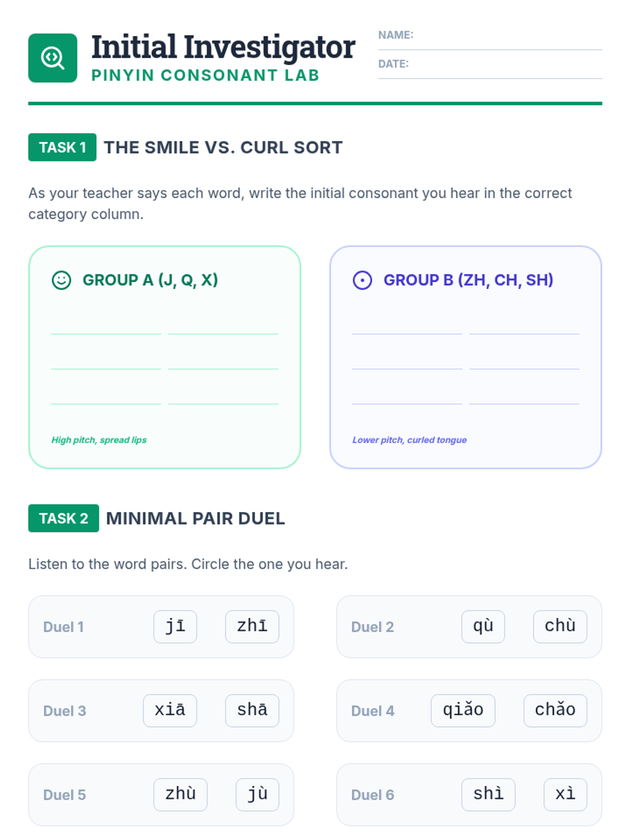Image resolution: width=630 pixels, height=840 pixels.
Task: Circle qiǎo in Duel 4
Action: coord(463,710)
